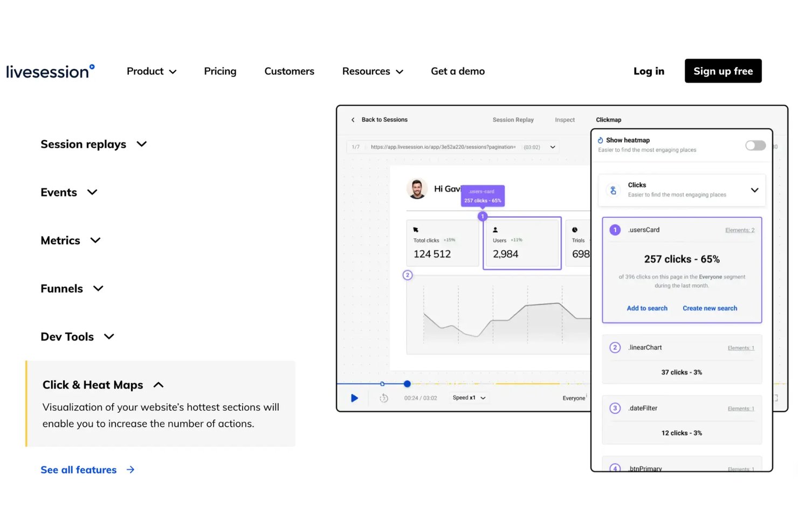Switch to the Inspect tab
The image size is (798, 532).
(x=565, y=120)
